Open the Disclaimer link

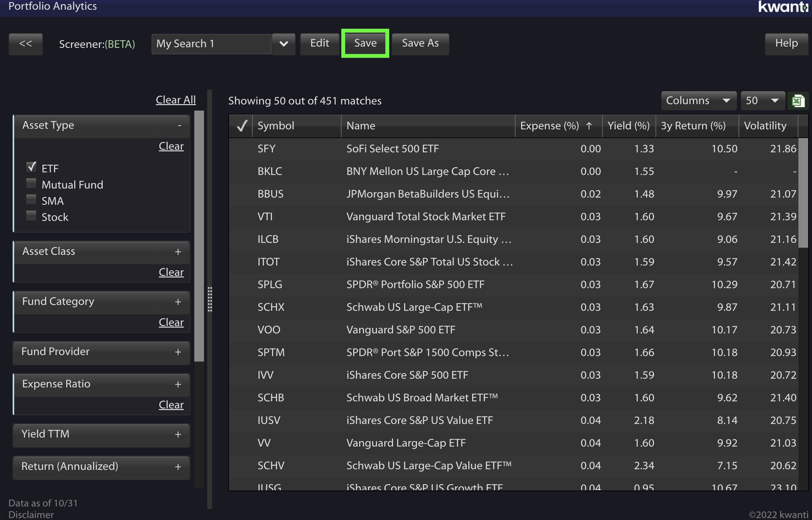31,515
